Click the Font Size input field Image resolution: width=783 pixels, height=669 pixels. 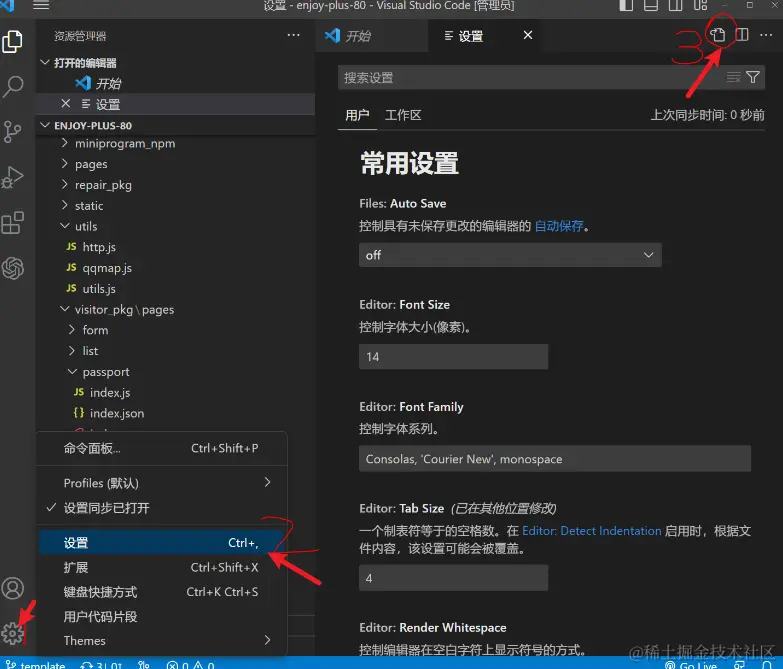click(453, 356)
